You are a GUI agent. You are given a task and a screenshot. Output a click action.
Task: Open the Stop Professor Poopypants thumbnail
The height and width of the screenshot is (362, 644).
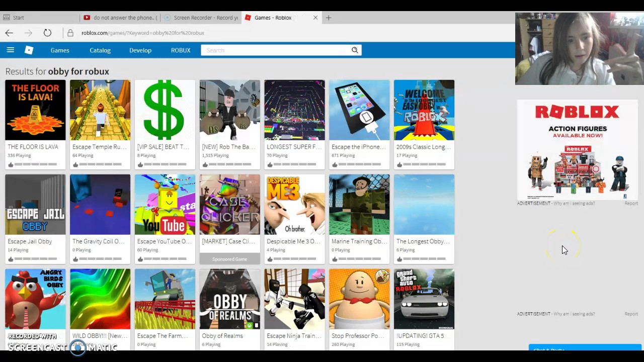coord(359,299)
